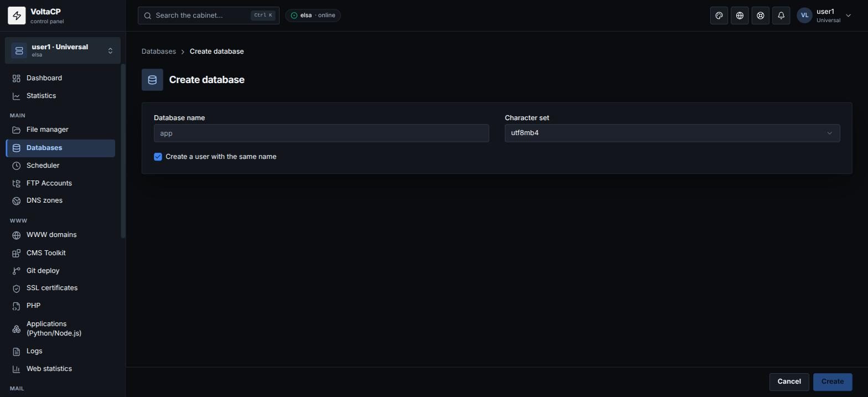Uncheck Create a user with the same name
This screenshot has height=397, width=868.
158,157
